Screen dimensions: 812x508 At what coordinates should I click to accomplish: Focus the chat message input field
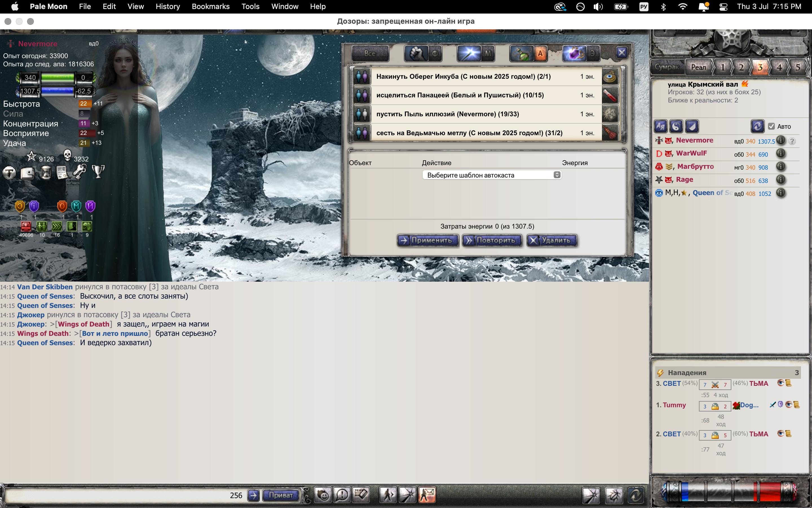[116, 495]
